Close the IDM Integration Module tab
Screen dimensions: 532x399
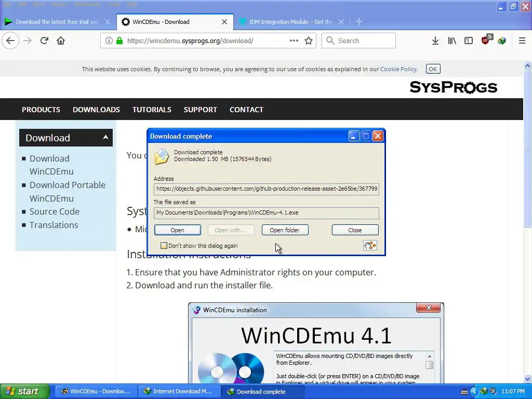(x=341, y=22)
